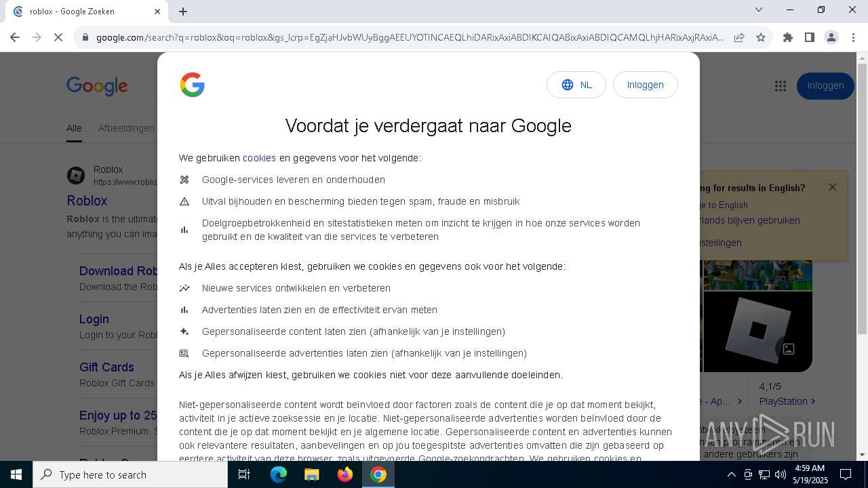Screen dimensions: 868x488
Task: Open the Gift Cards sitelink
Action: point(106,367)
